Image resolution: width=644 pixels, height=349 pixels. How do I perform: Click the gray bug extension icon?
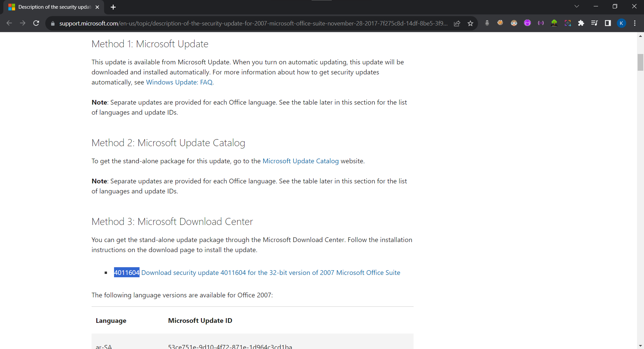pos(487,23)
